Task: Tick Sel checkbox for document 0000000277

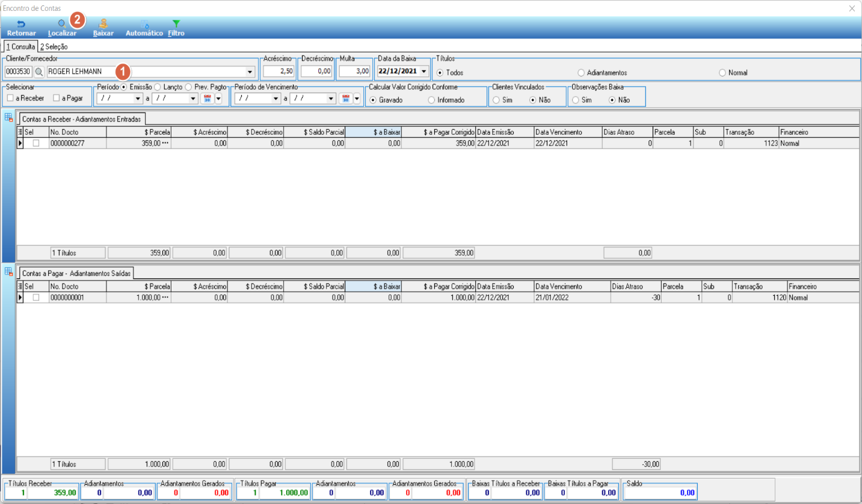Action: 37,143
